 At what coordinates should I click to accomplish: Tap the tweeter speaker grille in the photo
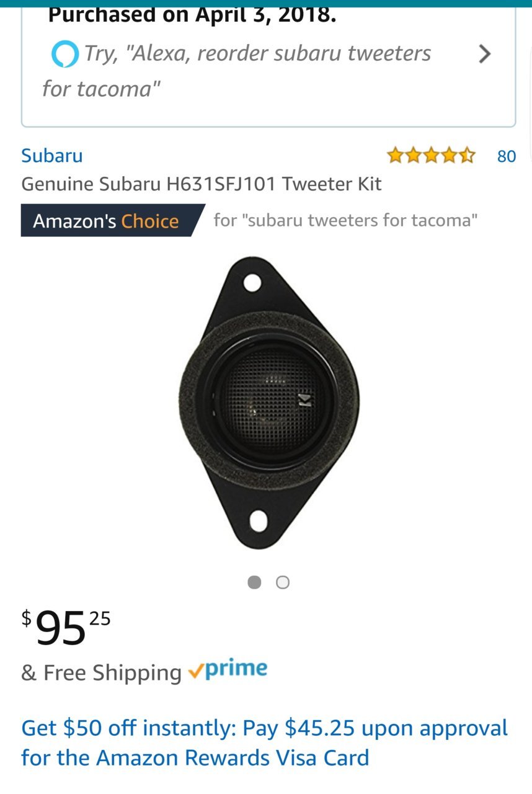269,391
